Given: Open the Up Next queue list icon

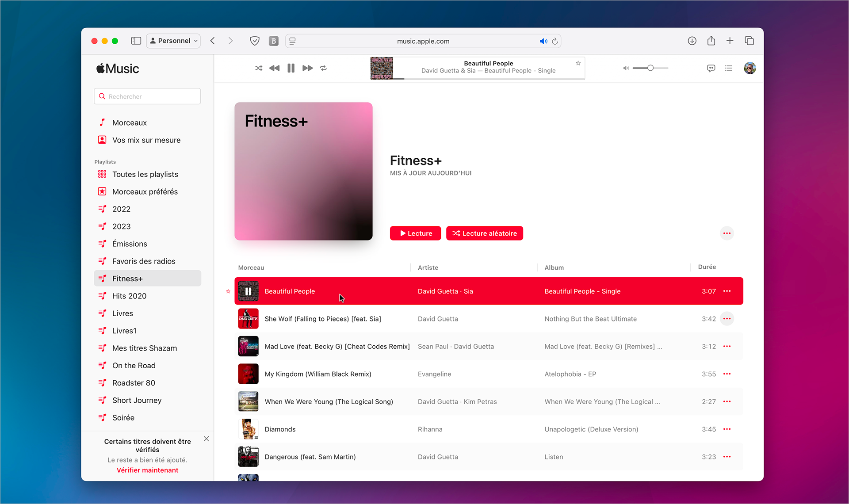Looking at the screenshot, I should point(729,68).
